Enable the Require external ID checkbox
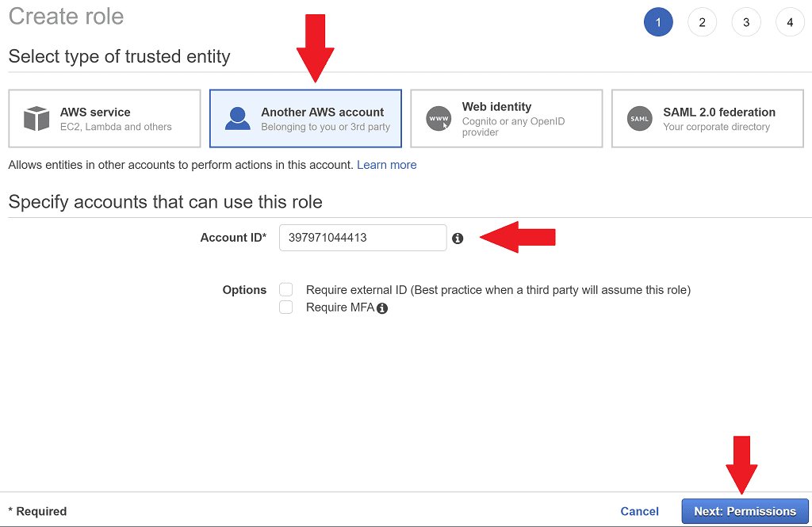 [x=285, y=289]
